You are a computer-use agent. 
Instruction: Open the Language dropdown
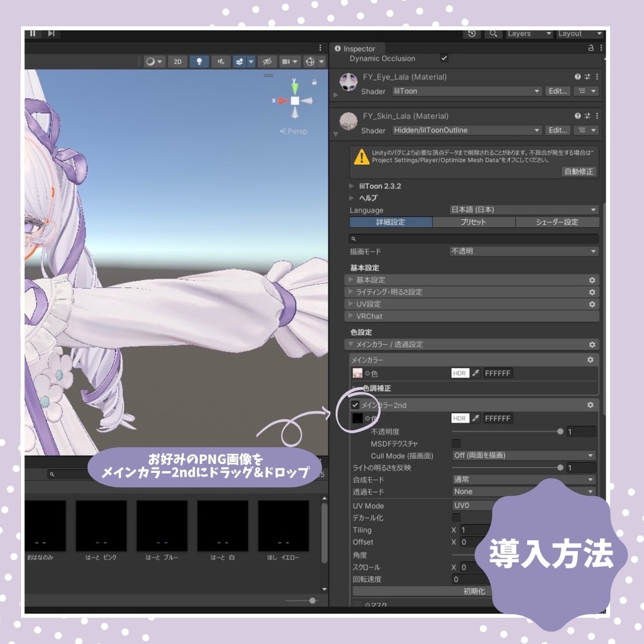coord(524,210)
